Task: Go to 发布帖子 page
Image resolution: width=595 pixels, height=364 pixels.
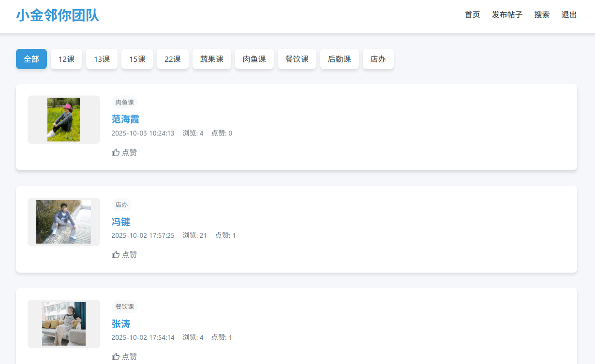Action: click(x=507, y=15)
